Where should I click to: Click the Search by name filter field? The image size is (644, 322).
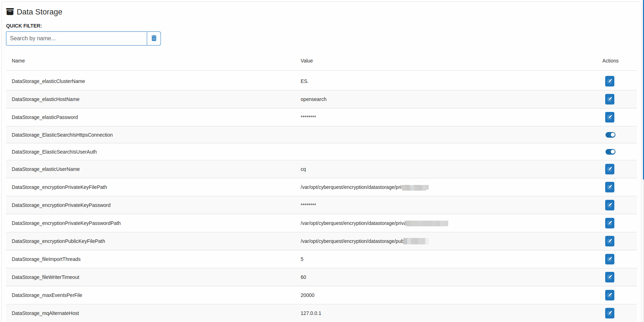[x=77, y=38]
